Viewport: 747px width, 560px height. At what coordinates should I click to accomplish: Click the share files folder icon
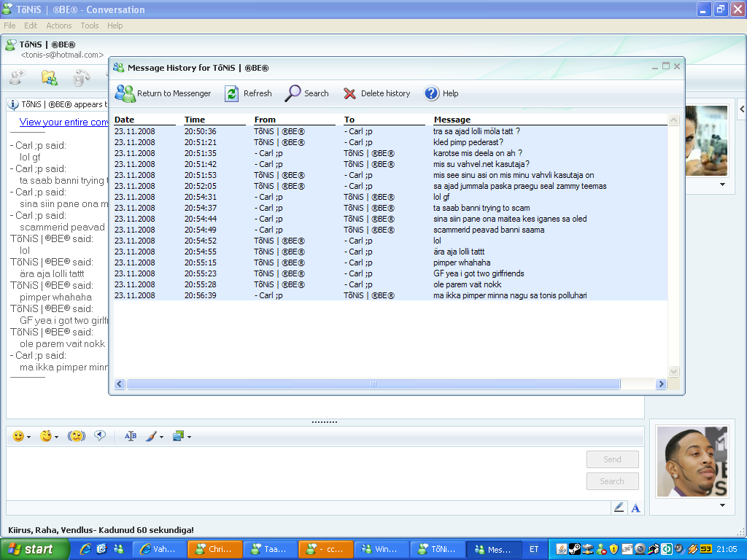point(49,77)
